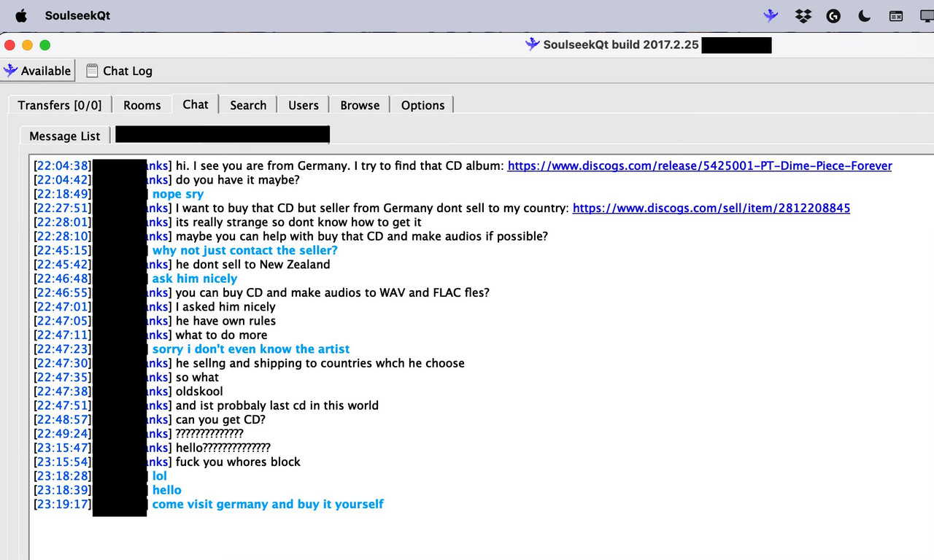The image size is (934, 560).
Task: Toggle the Available status button
Action: tap(38, 71)
